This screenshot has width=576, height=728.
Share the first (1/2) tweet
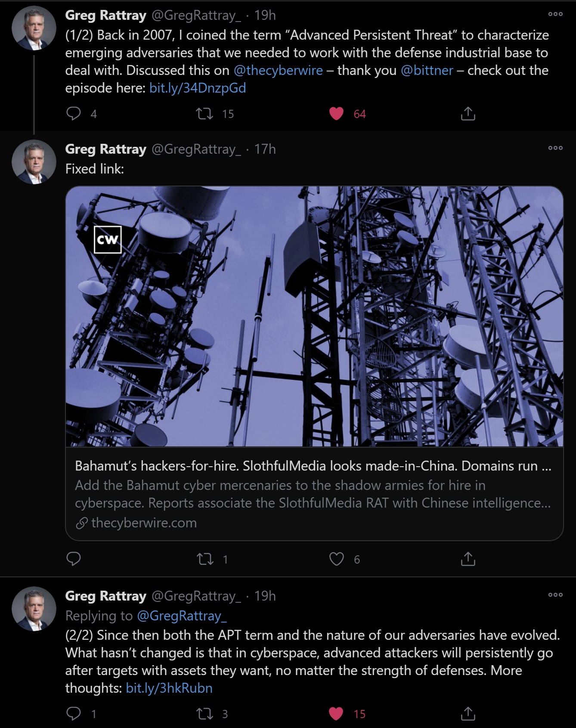(x=468, y=114)
